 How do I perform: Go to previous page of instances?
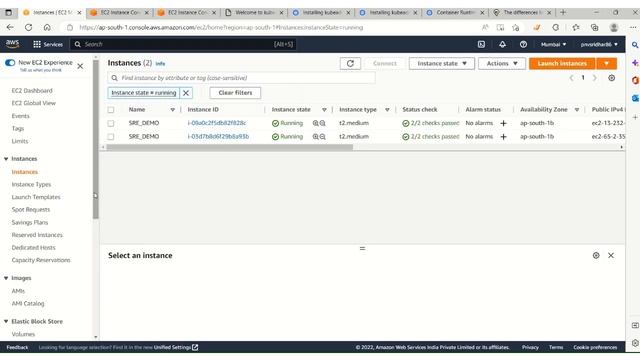pyautogui.click(x=571, y=78)
